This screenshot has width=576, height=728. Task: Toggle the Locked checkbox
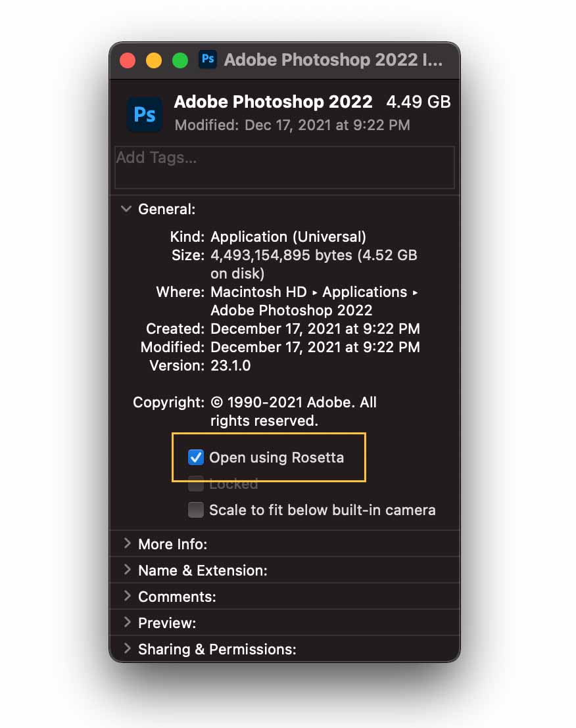pos(195,484)
